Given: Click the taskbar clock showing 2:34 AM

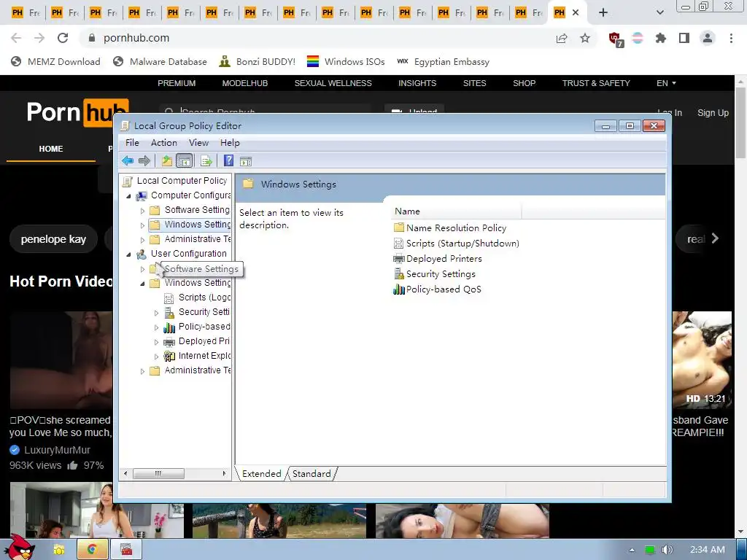Looking at the screenshot, I should pos(707,550).
